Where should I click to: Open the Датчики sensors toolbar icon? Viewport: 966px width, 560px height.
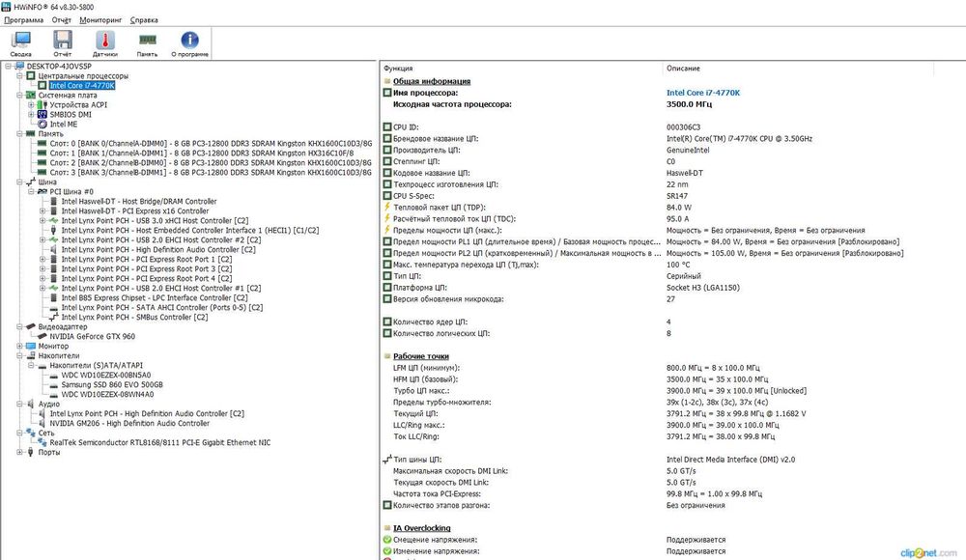point(104,44)
